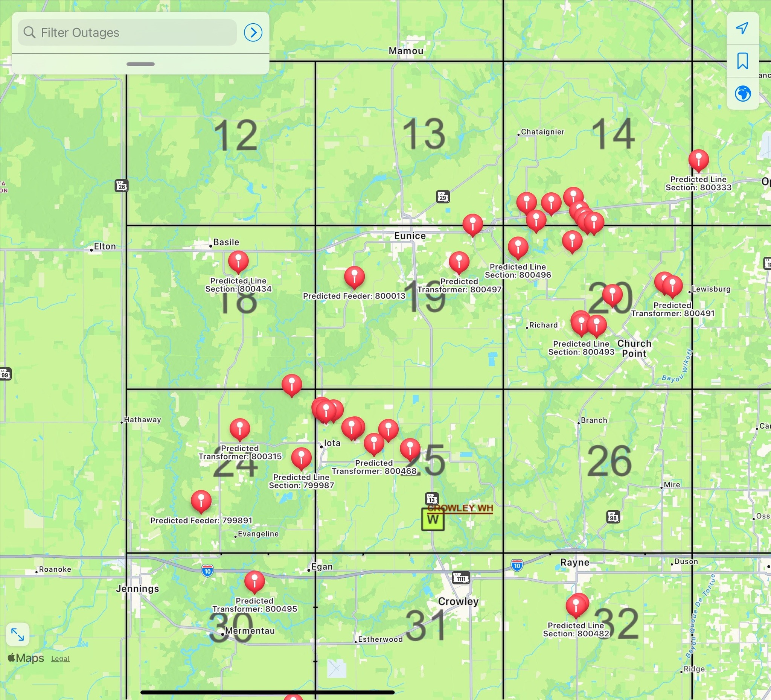Screen dimensions: 771x700
Task: Click the Lewisburg label
Action: point(711,289)
